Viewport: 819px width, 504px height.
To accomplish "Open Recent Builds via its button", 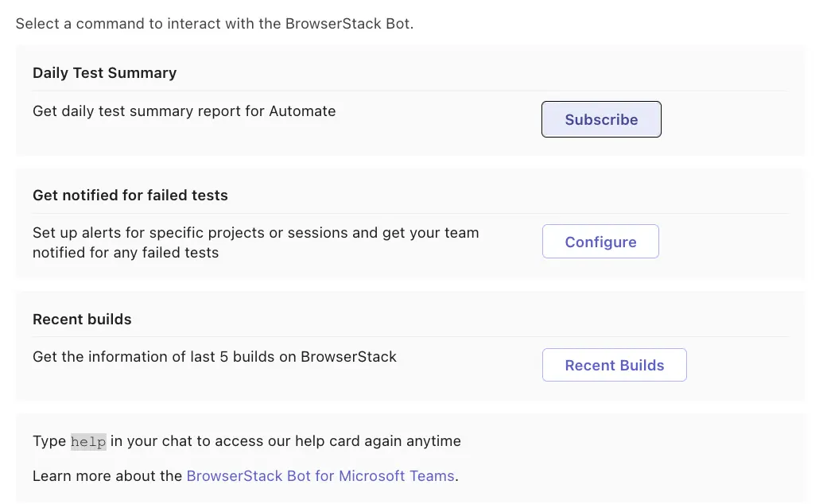I will pyautogui.click(x=614, y=365).
